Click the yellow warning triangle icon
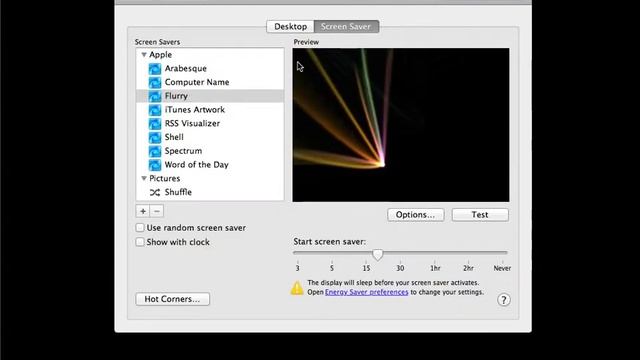 point(297,288)
